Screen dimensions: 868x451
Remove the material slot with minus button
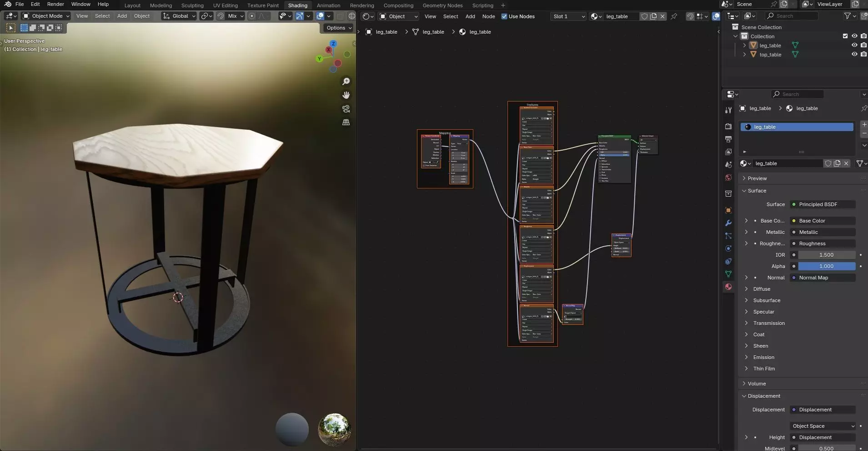[864, 133]
